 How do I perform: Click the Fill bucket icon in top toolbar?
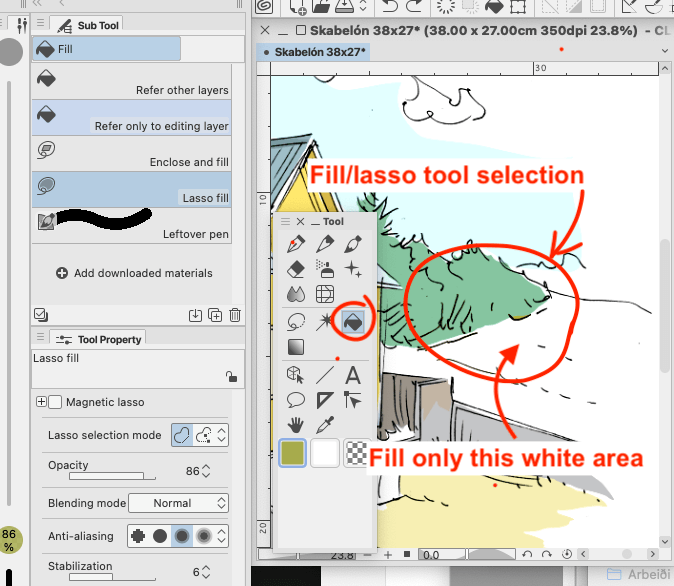click(494, 6)
